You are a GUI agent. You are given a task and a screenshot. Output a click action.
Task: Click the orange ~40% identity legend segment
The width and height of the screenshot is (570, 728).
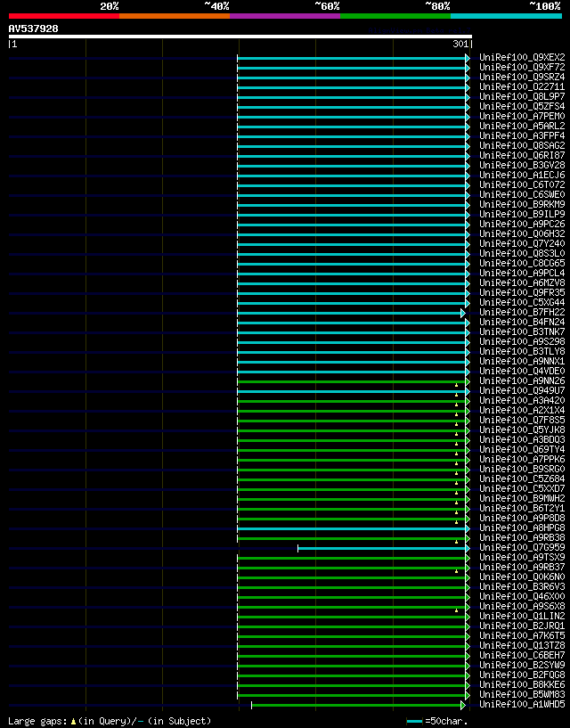click(x=175, y=16)
